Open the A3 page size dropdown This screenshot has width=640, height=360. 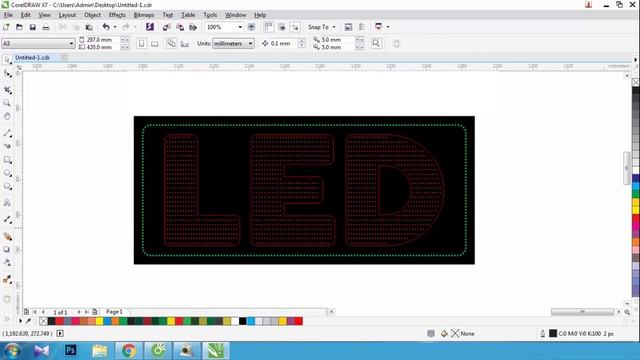[x=71, y=43]
